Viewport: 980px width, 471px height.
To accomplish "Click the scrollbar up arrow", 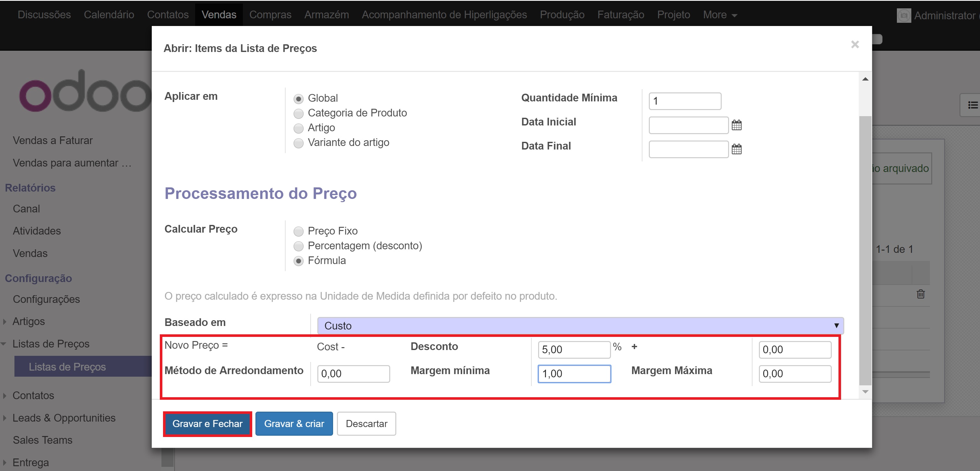I will point(865,79).
